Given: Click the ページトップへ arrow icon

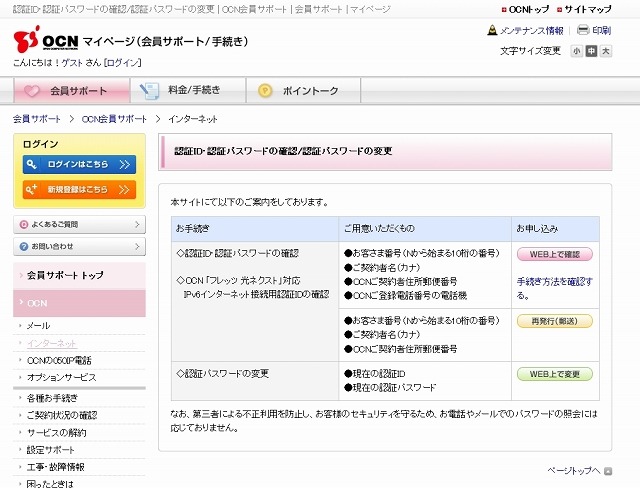Looking at the screenshot, I should point(608,471).
